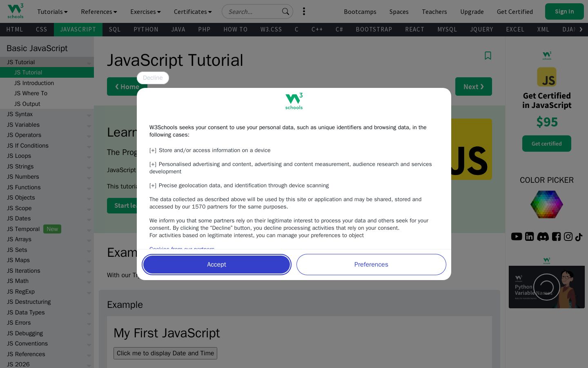Switch to the REACT topic
588x368 pixels.
[415, 29]
